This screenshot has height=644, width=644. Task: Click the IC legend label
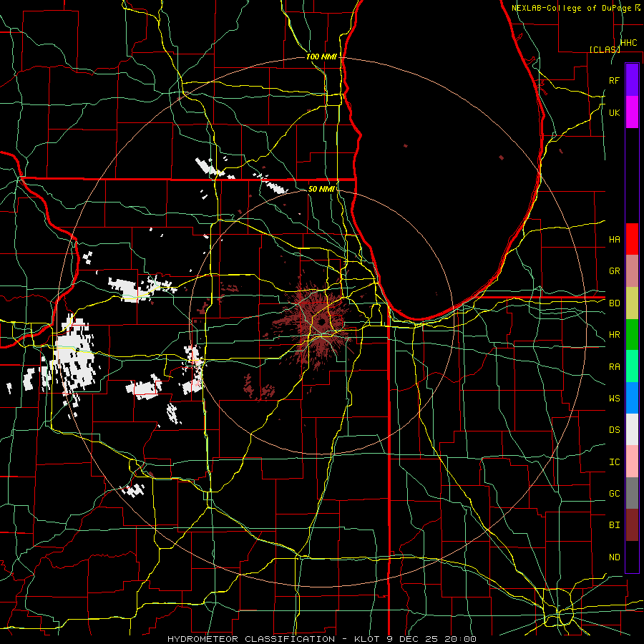[x=615, y=462]
